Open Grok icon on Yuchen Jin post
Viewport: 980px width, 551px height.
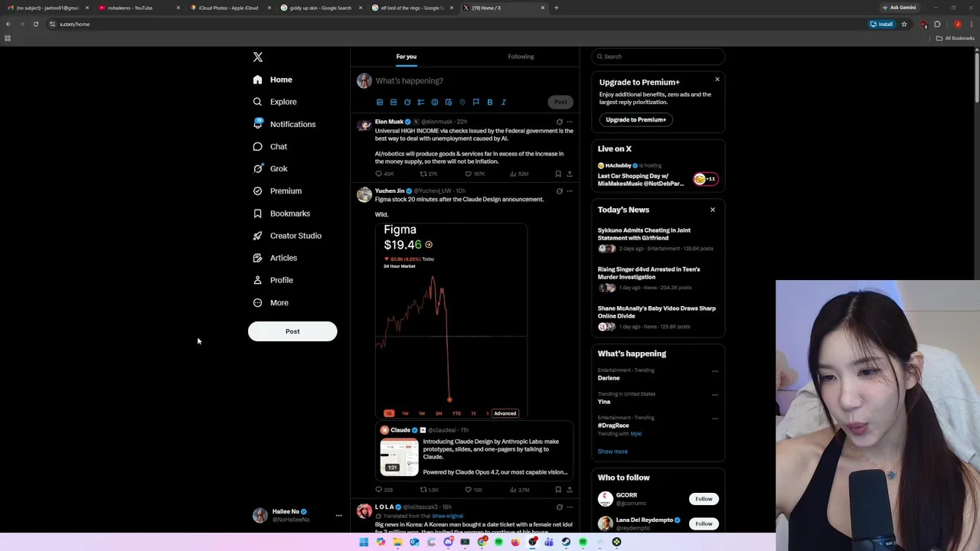click(559, 191)
